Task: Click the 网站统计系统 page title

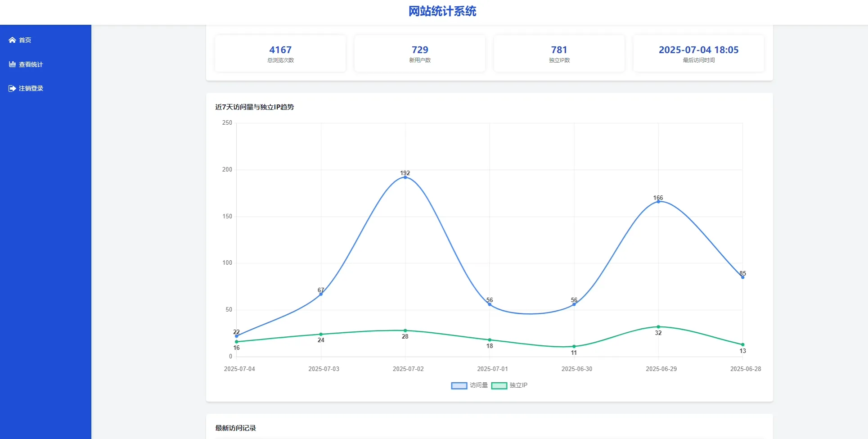Action: tap(442, 11)
